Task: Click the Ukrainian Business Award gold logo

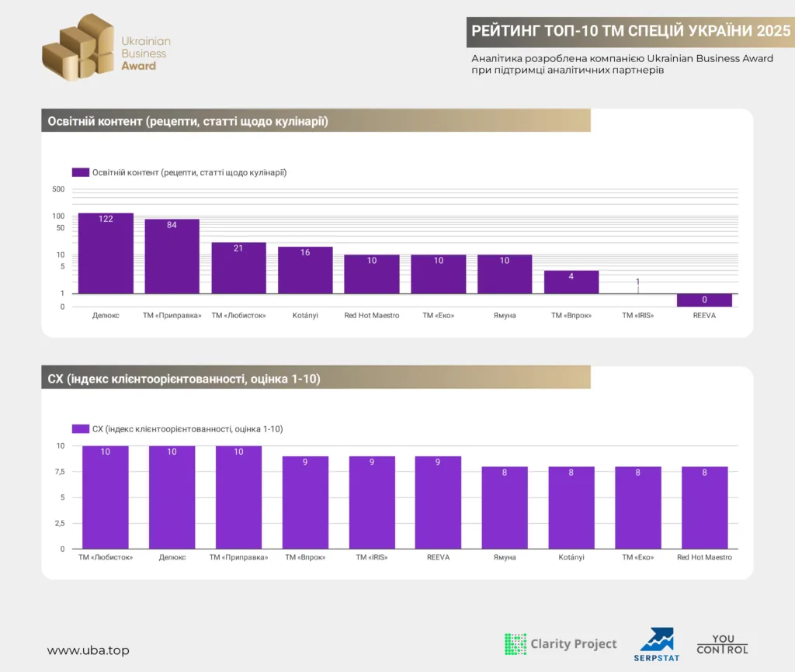Action: point(106,47)
